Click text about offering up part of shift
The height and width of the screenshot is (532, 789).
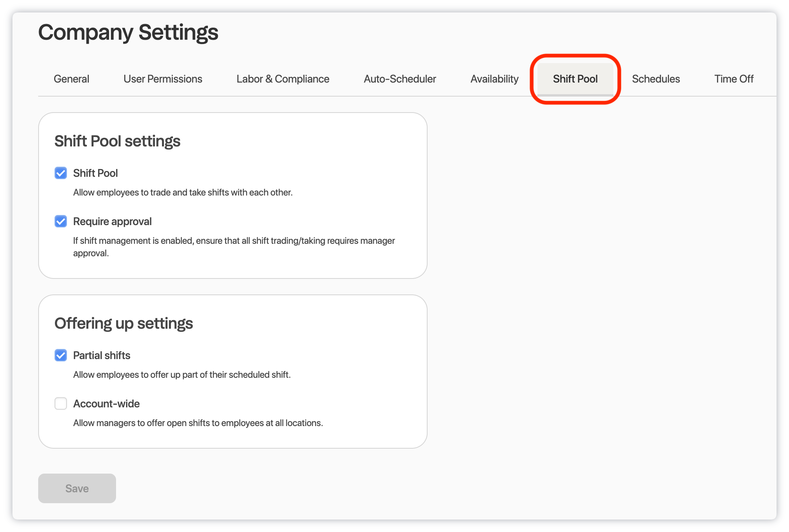182,375
